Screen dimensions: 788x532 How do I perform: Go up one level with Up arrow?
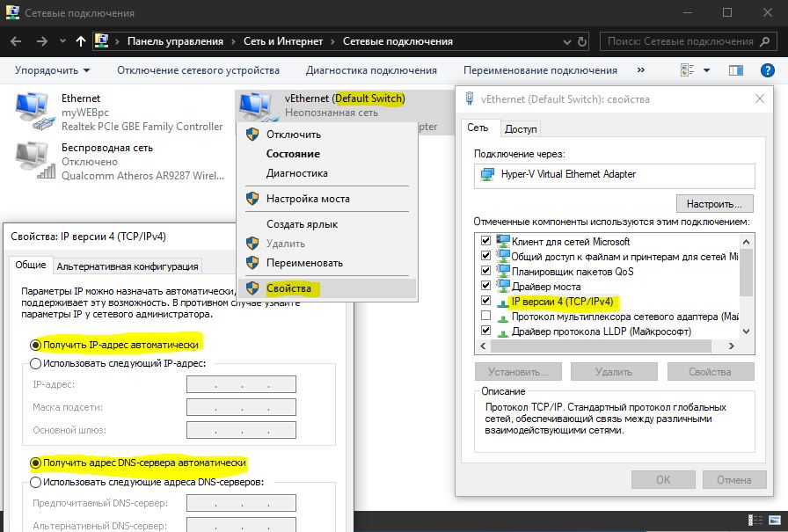point(80,41)
